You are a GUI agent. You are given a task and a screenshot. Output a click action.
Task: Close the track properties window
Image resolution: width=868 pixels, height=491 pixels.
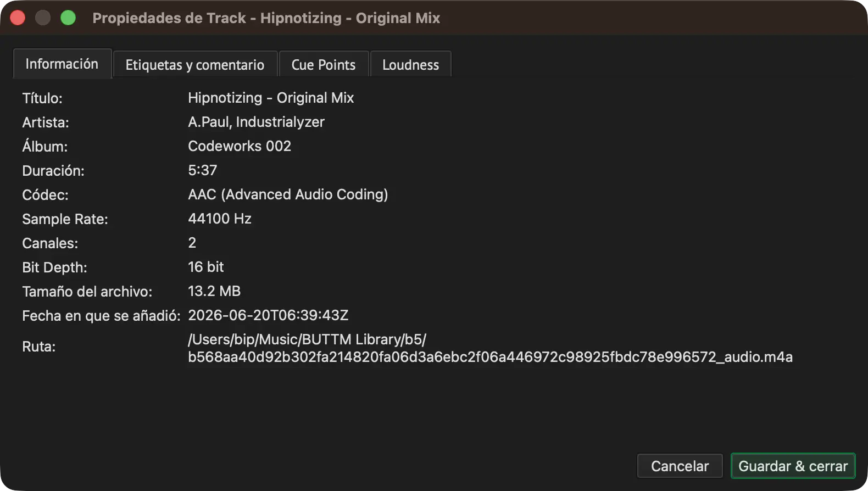18,18
